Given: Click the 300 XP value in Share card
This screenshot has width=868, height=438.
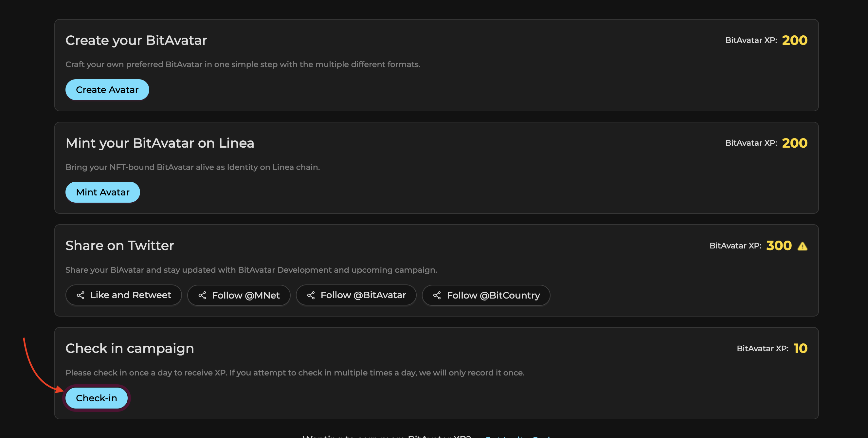Looking at the screenshot, I should (779, 246).
